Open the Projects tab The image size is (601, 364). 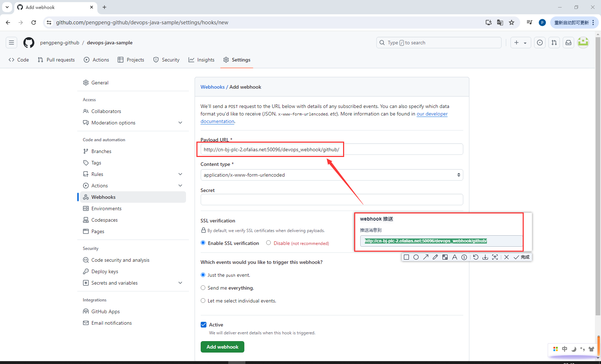coord(131,60)
